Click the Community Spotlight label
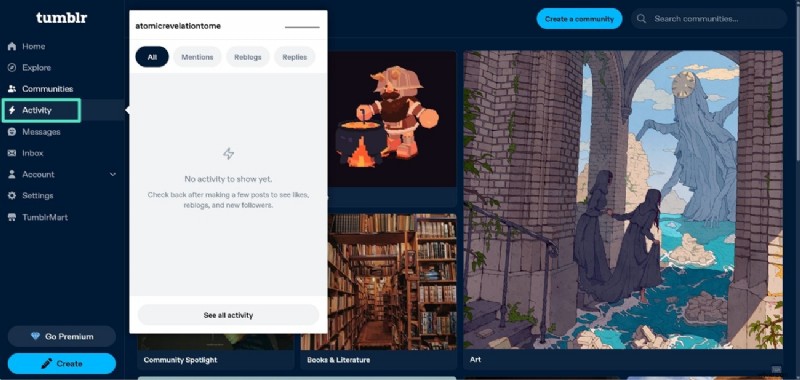Viewport: 800px width, 380px height. click(180, 360)
